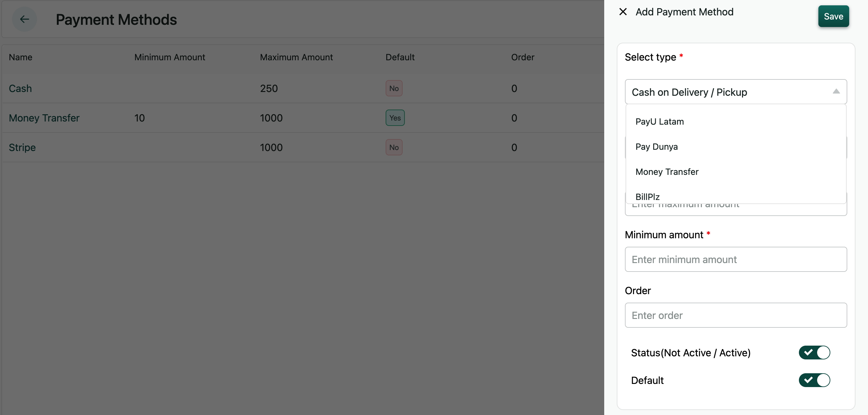Open the Cash payment method link
Viewport: 868px width, 415px height.
click(x=20, y=89)
